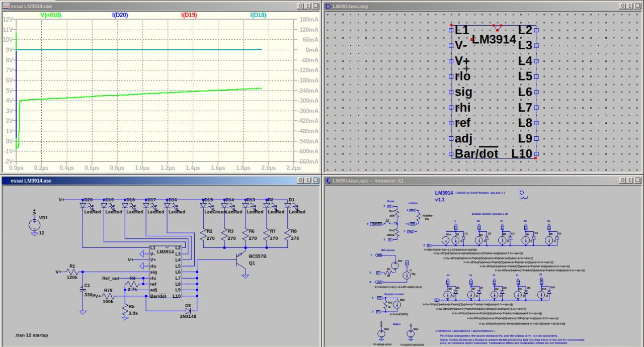Click the V(n010) green trace label
This screenshot has height=347, width=644.
[x=50, y=15]
